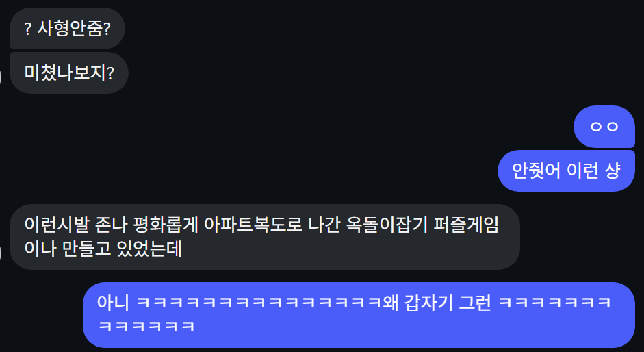Click second line 'ㅋㅋㅋㅋㅋㅋ' of blue bubble
644x352 pixels.
coord(146,327)
